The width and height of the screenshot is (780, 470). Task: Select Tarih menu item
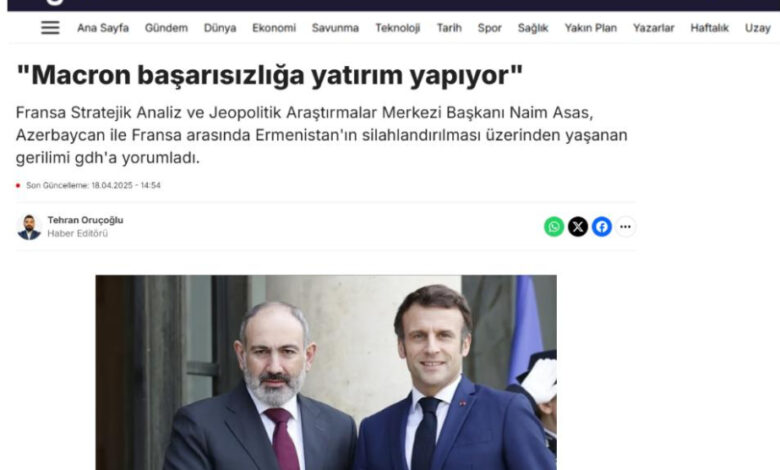point(449,28)
